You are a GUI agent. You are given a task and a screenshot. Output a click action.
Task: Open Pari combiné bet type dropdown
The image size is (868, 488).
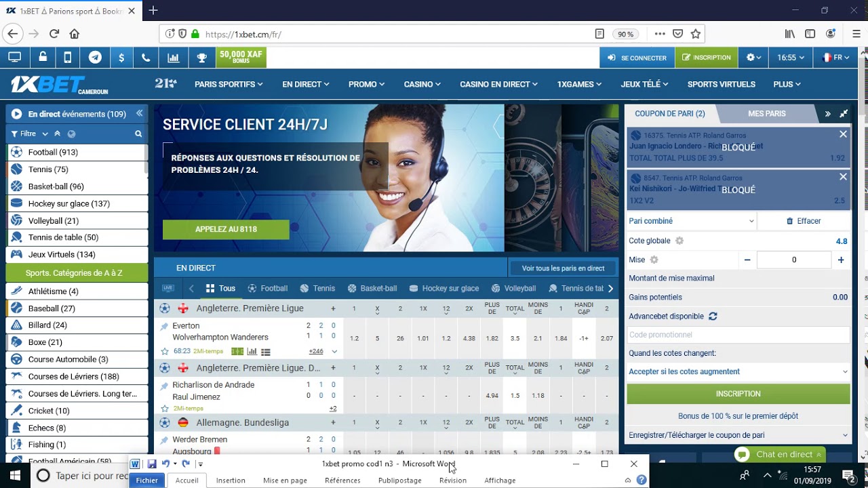coord(691,221)
